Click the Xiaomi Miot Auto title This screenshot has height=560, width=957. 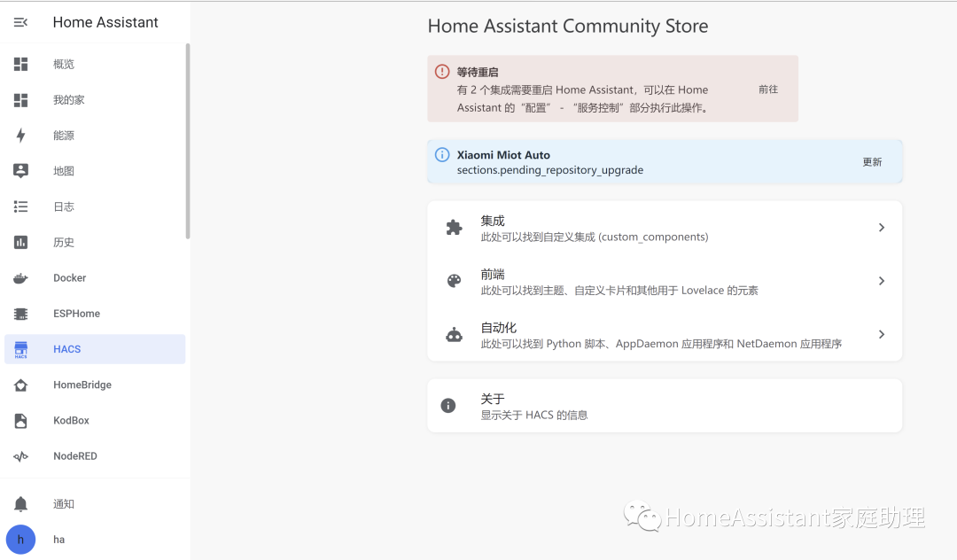(x=503, y=155)
